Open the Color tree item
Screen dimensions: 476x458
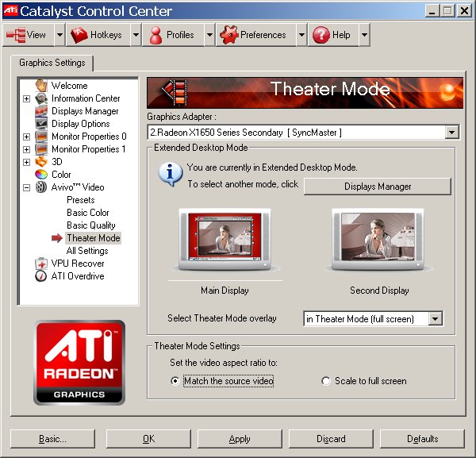[61, 175]
